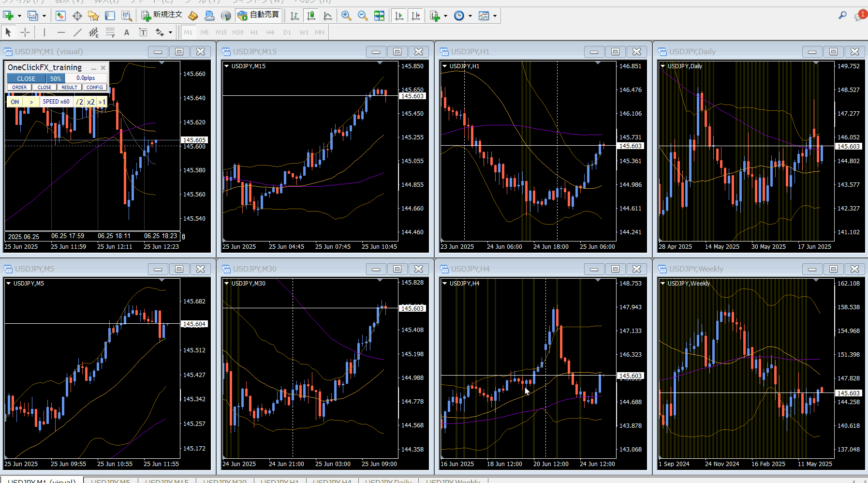The height and width of the screenshot is (483, 868).
Task: Switch chart to candlestick display
Action: point(311,16)
